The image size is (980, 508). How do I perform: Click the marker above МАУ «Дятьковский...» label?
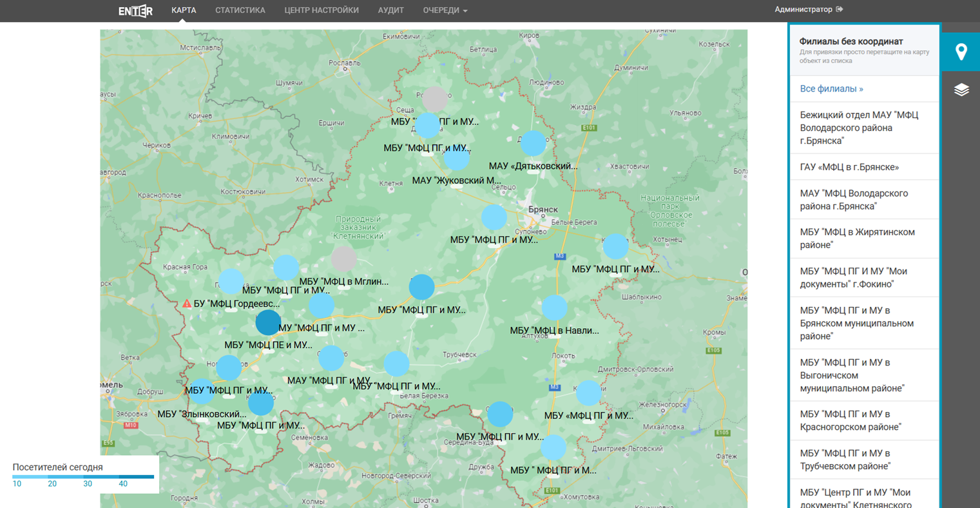(533, 143)
